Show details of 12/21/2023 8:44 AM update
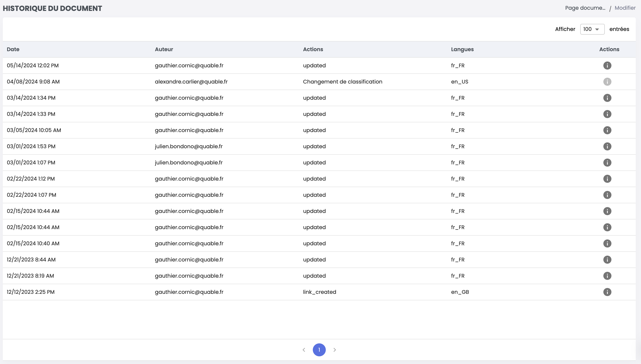 607,259
